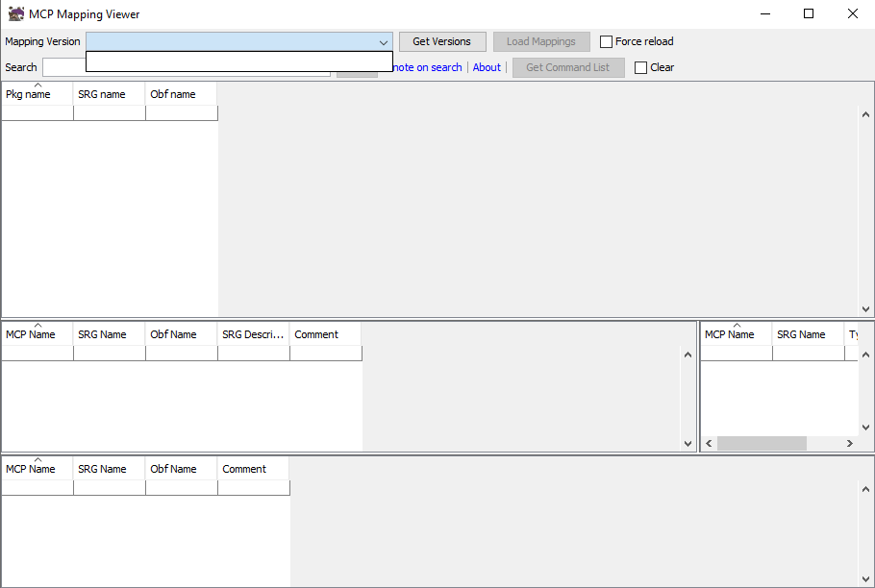Click scroll up arrow in bottom table
The image size is (875, 588).
click(x=865, y=489)
